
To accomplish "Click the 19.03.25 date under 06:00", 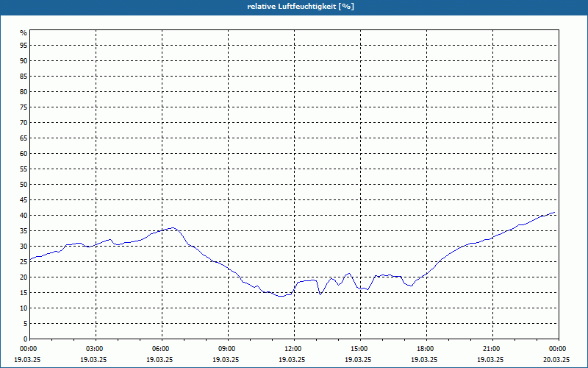I will point(159,359).
